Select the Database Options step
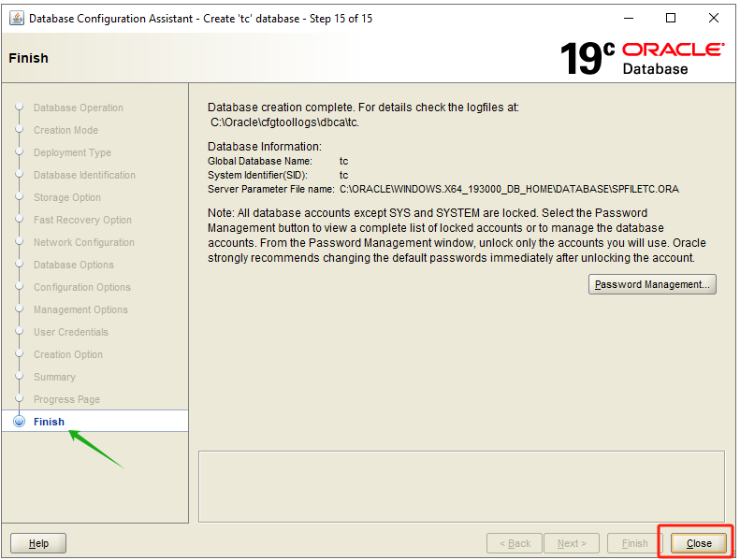The height and width of the screenshot is (560, 740). tap(74, 265)
